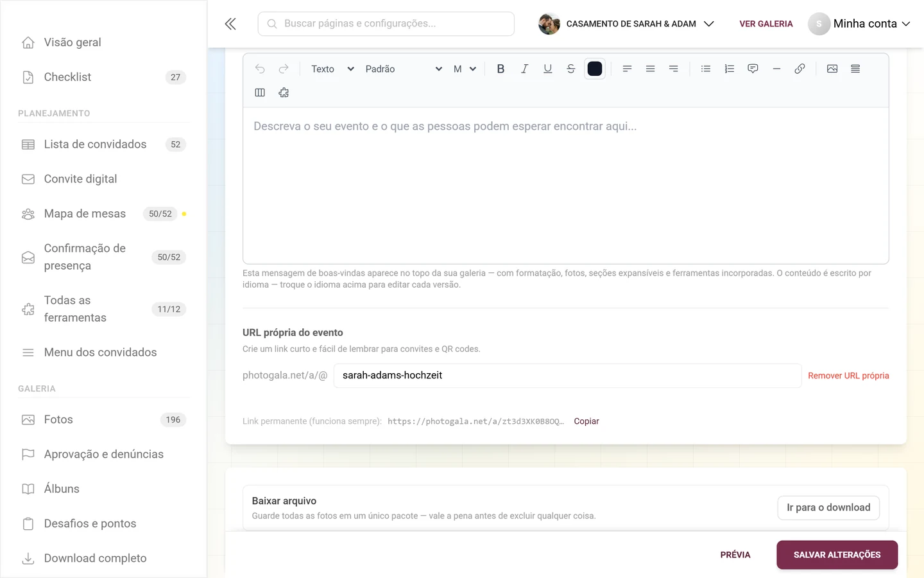Viewport: 924px width, 578px height.
Task: Align text to the right
Action: pyautogui.click(x=673, y=69)
